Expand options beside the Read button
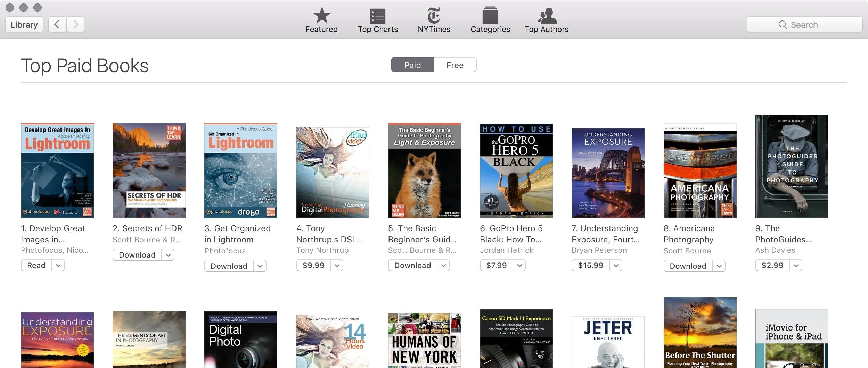The image size is (868, 368). pyautogui.click(x=58, y=266)
